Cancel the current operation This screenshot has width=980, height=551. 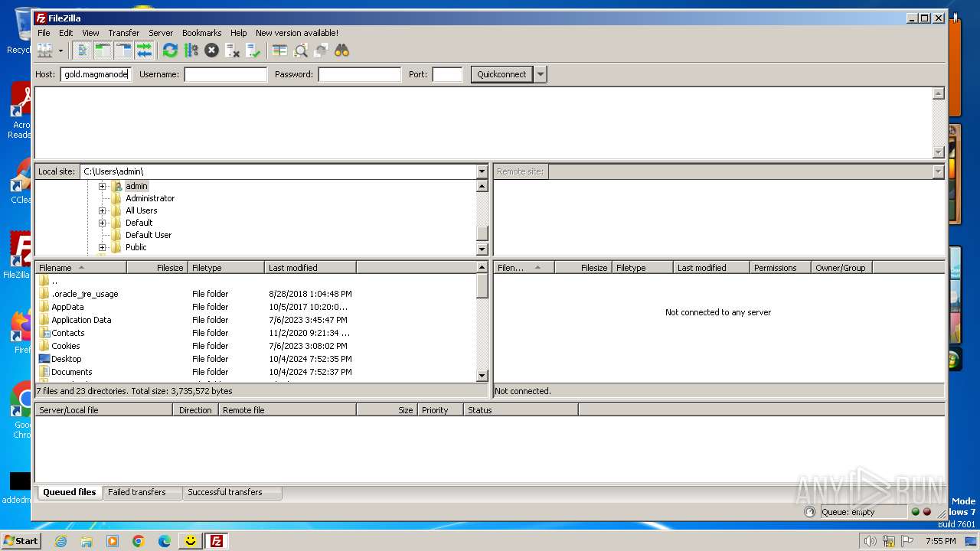pos(211,51)
